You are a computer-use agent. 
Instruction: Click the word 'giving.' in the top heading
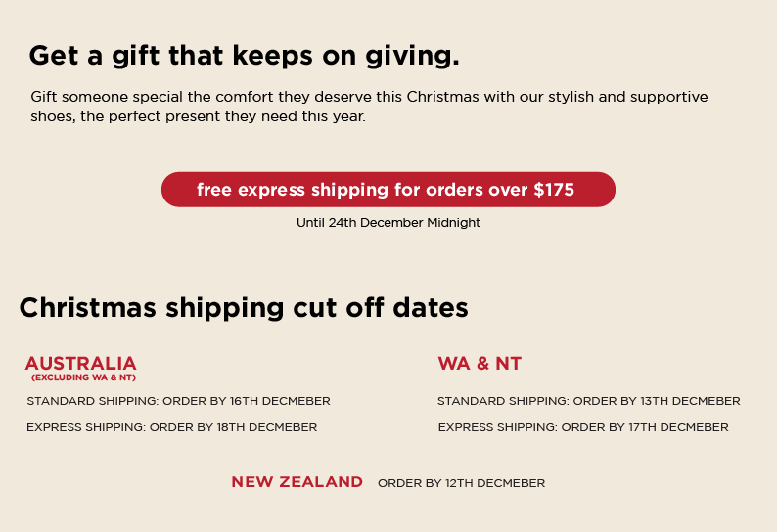pos(412,57)
